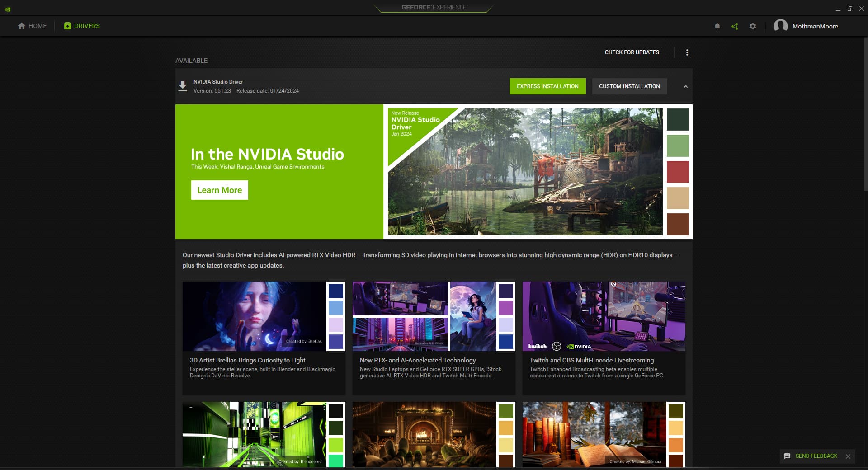This screenshot has width=868, height=470.
Task: Open the settings gear icon
Action: (x=753, y=26)
